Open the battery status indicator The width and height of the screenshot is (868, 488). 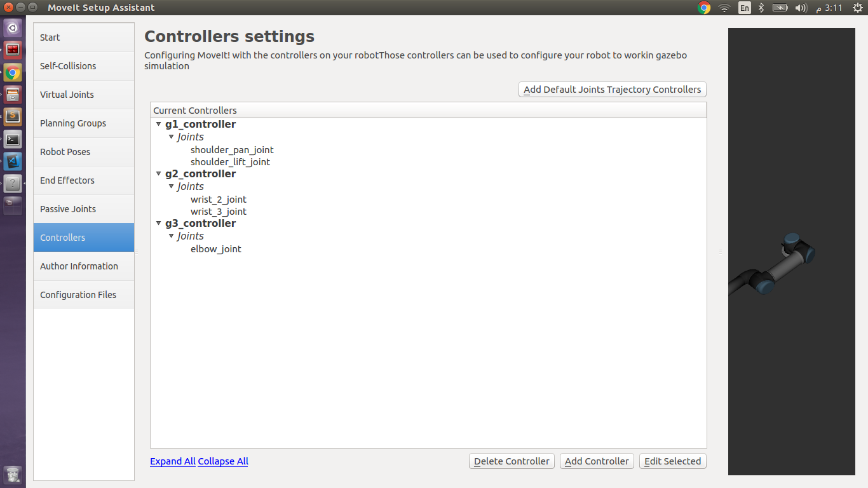click(780, 8)
